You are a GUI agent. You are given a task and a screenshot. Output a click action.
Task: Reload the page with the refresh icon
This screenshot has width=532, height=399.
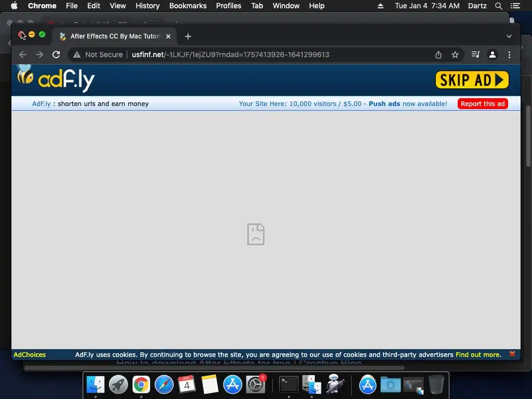[x=56, y=55]
